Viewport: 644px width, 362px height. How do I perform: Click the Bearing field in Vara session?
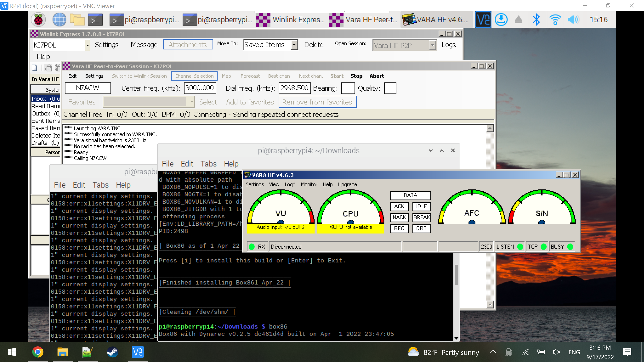pos(348,88)
